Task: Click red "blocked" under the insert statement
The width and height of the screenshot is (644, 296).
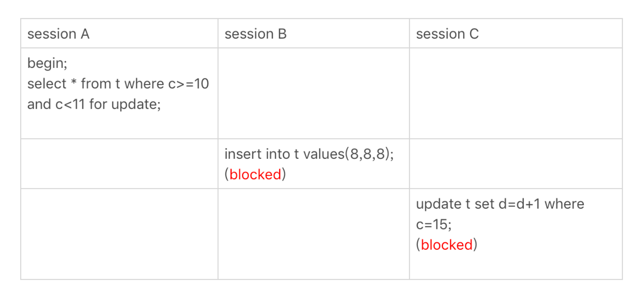Action: coord(255,174)
